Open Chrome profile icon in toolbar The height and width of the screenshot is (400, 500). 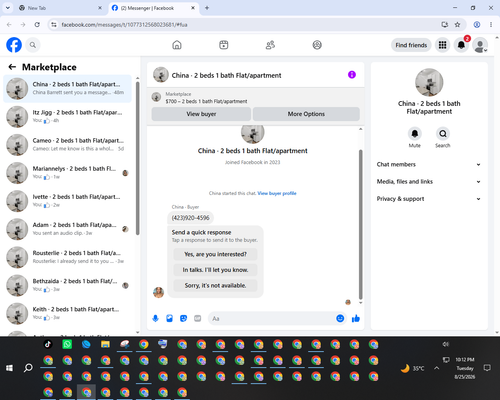click(x=477, y=24)
